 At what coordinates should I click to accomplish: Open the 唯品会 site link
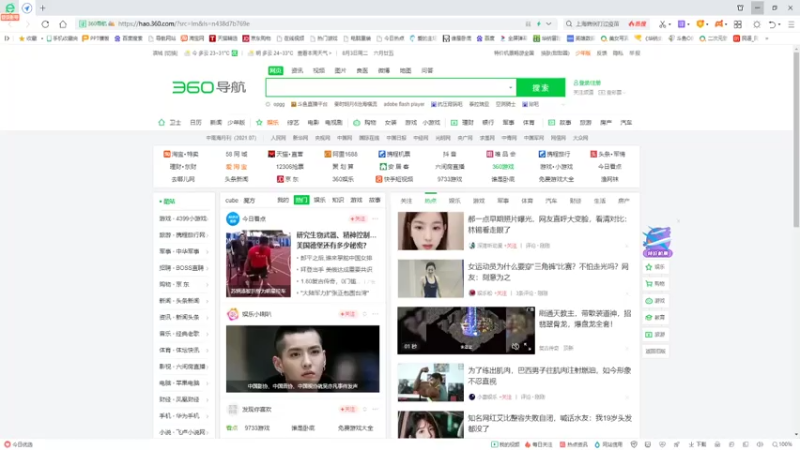[x=501, y=154]
